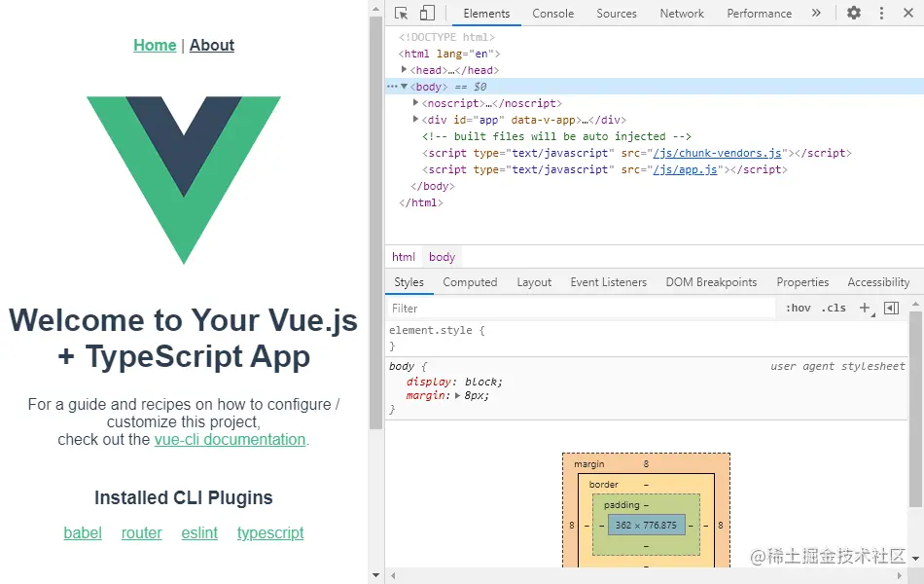Switch to the Elements tab
This screenshot has height=584, width=924.
tap(486, 14)
